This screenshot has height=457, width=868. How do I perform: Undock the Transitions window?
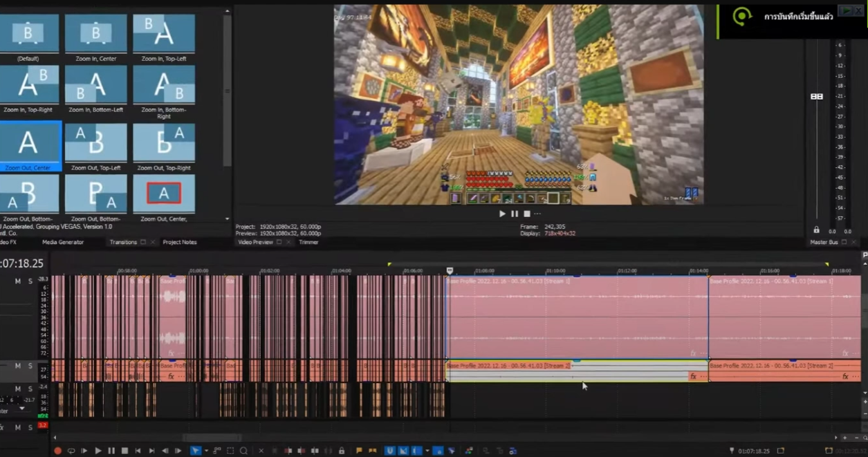[143, 242]
